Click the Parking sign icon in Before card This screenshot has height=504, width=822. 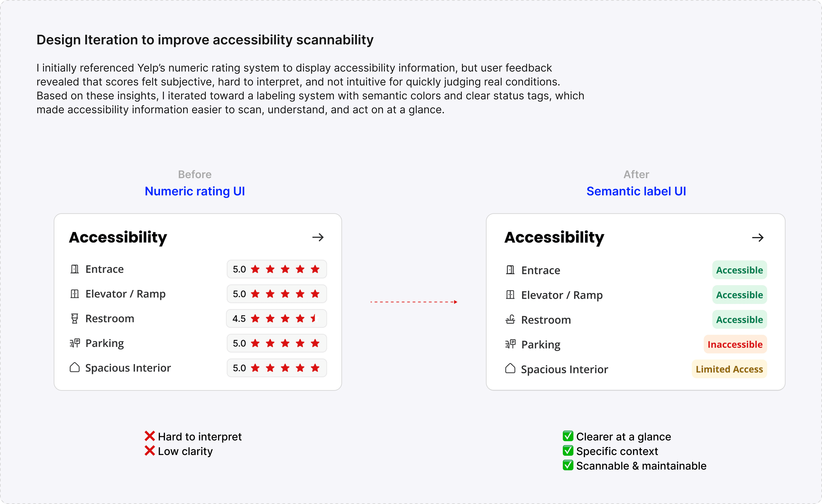tap(75, 343)
